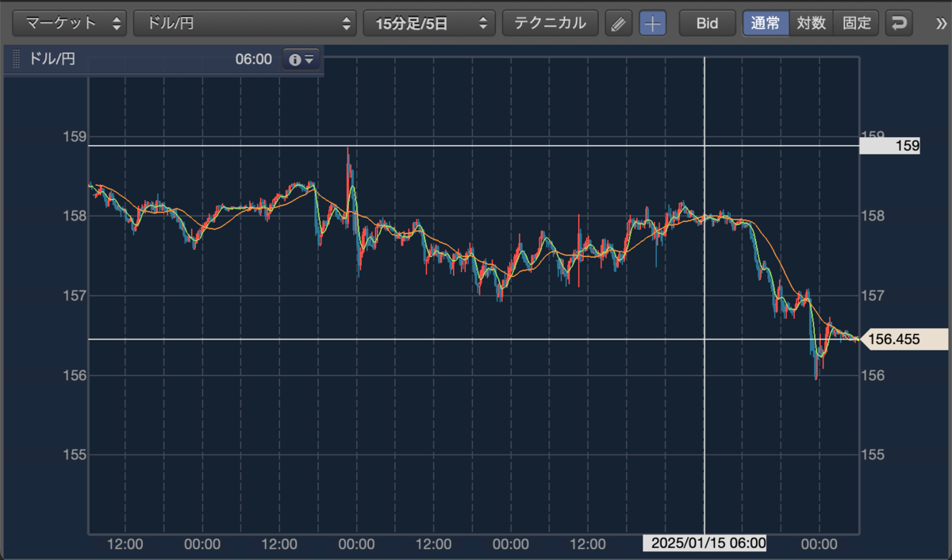Open the info dropdown in ドル/円 panel
Screen dimensions: 952x560
coord(301,59)
